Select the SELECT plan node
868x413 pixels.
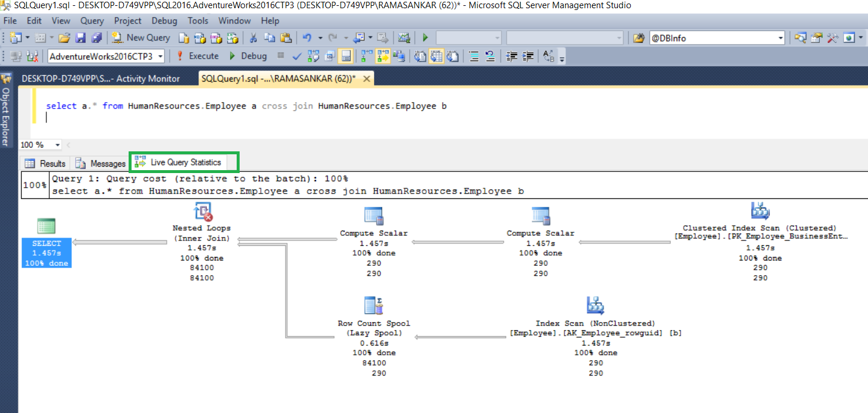click(x=46, y=243)
